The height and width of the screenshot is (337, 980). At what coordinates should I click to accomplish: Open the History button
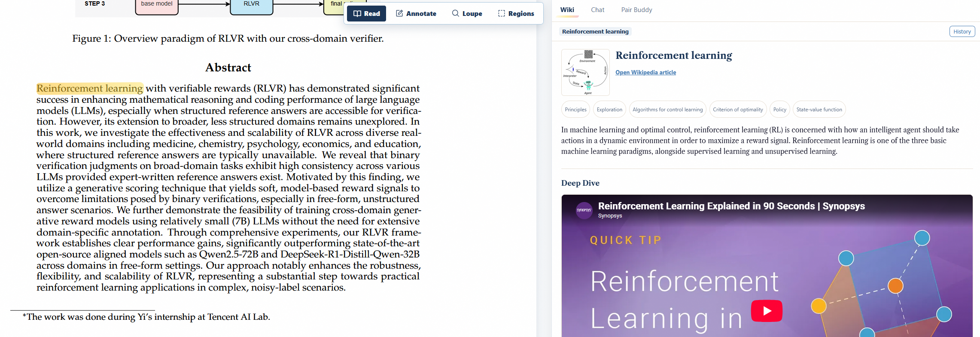coord(962,31)
